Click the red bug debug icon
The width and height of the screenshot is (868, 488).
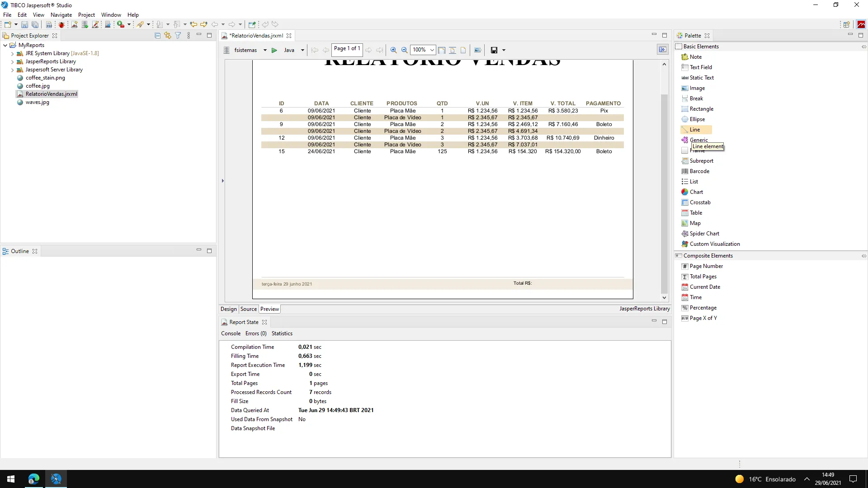click(x=61, y=24)
